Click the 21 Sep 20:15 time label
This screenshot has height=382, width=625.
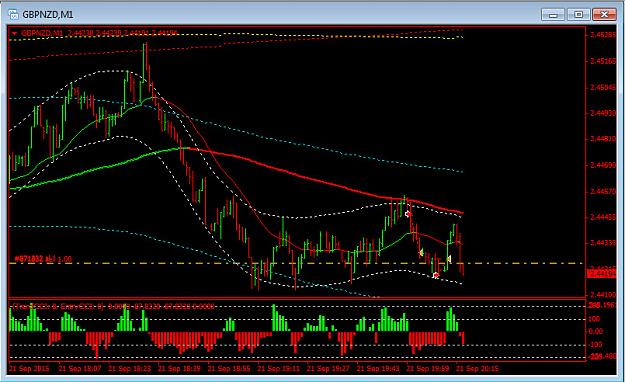tap(478, 368)
